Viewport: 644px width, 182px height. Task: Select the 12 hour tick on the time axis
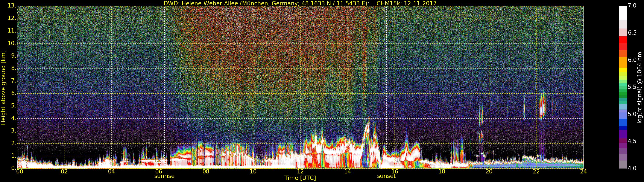point(300,171)
